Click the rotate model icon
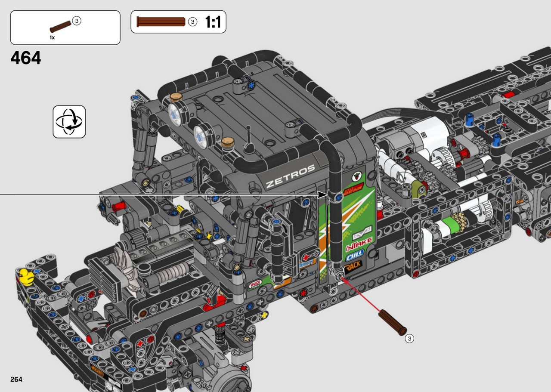Image resolution: width=551 pixels, height=392 pixels. click(x=69, y=122)
